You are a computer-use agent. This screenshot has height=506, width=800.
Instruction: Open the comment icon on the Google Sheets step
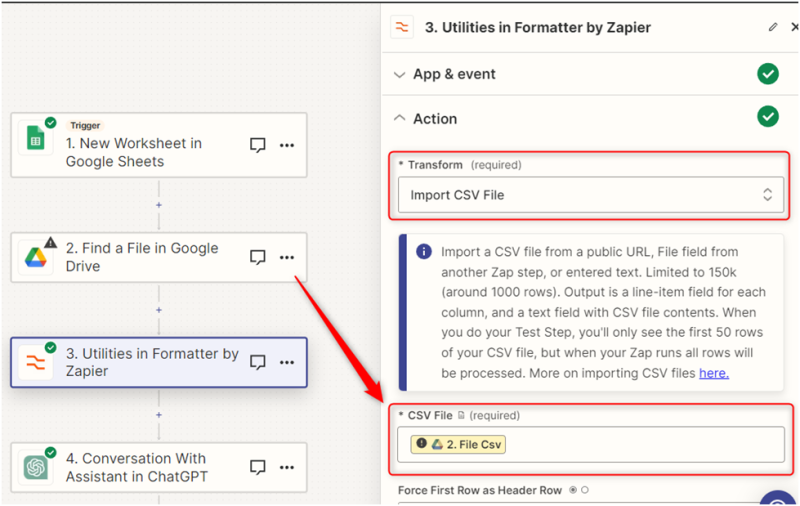coord(257,145)
